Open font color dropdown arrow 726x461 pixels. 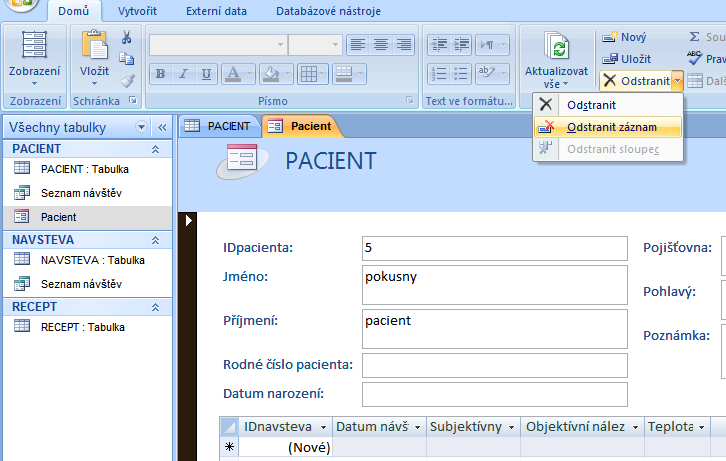coord(249,74)
